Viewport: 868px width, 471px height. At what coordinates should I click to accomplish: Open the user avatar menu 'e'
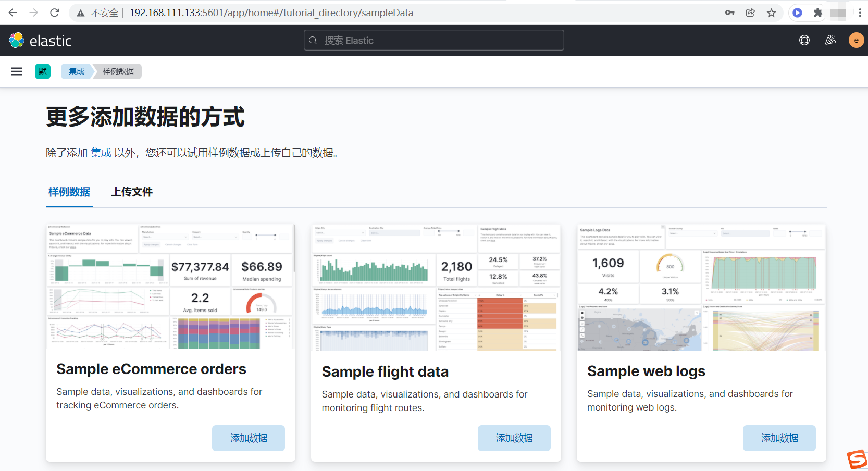point(856,40)
